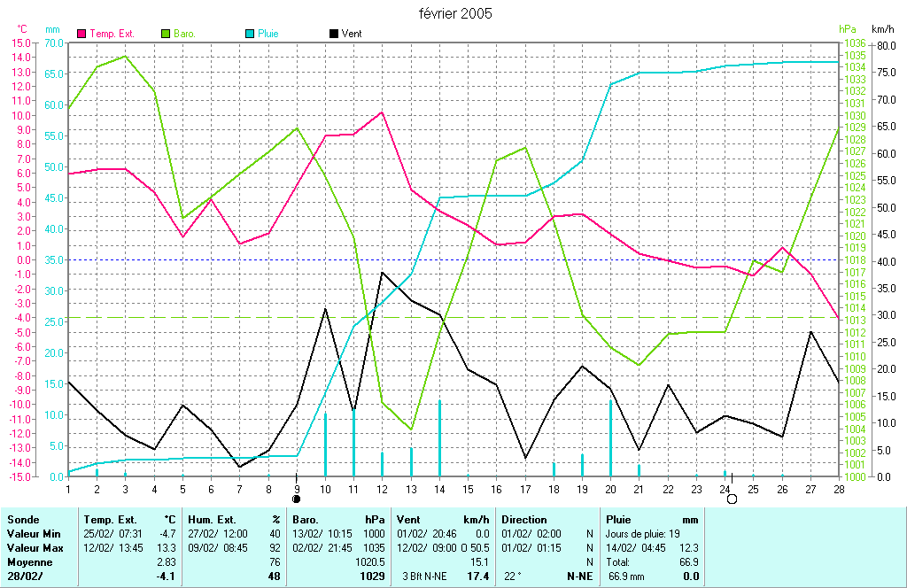Select the black Vent legend swatch

tap(333, 34)
